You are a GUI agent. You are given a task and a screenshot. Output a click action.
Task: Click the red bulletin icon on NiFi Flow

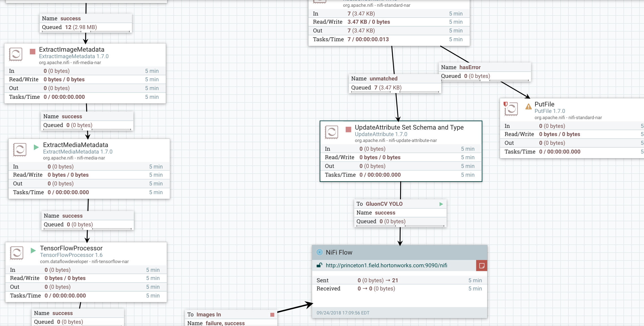482,266
